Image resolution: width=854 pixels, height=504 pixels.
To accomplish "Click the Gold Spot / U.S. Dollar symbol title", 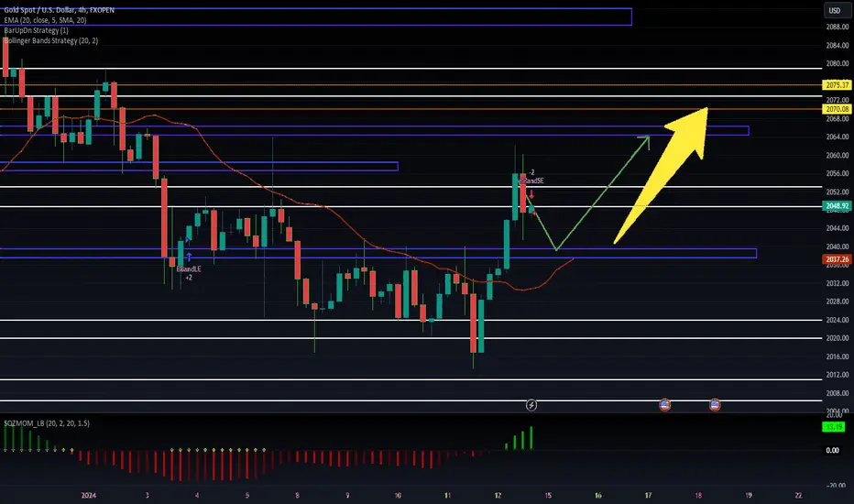I will (x=59, y=10).
